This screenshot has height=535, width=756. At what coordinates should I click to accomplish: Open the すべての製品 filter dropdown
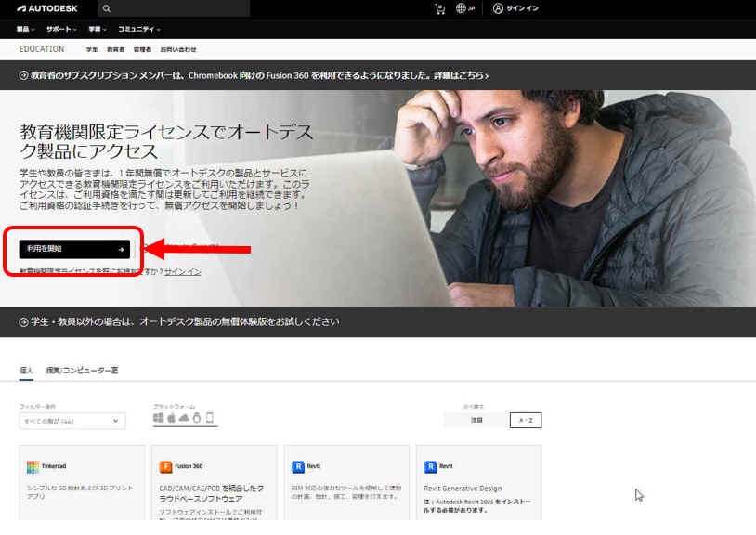72,421
